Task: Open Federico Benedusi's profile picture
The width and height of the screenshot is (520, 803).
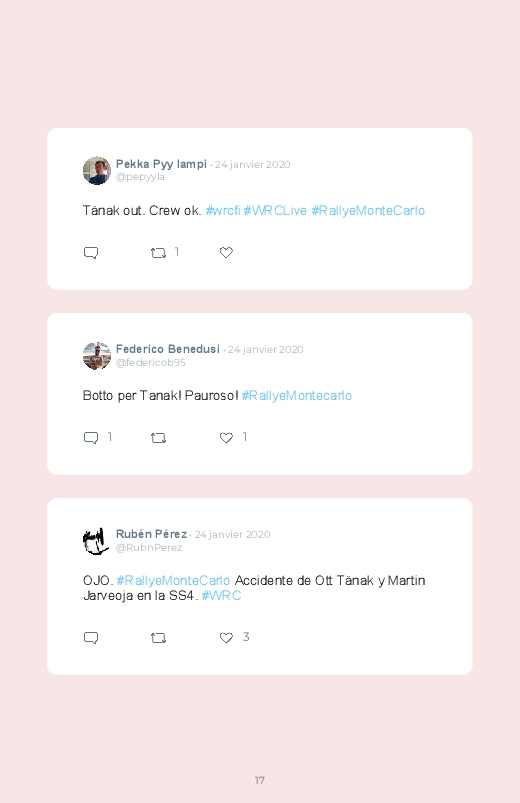Action: pos(97,356)
